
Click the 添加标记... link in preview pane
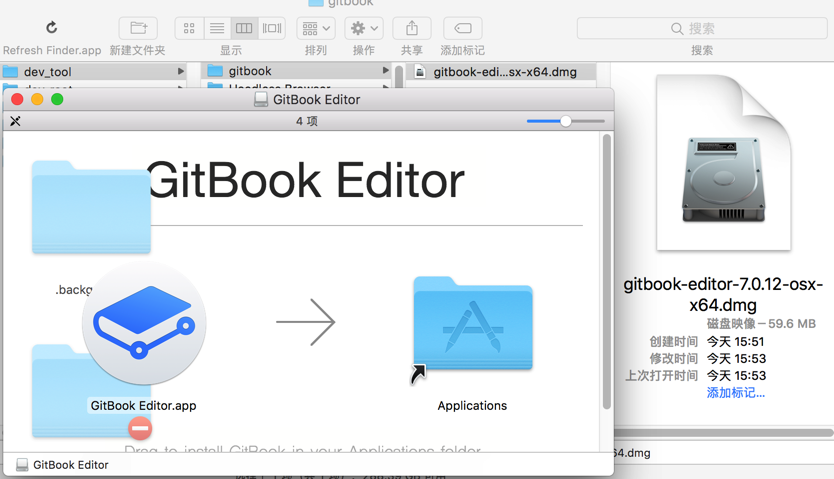(x=736, y=393)
